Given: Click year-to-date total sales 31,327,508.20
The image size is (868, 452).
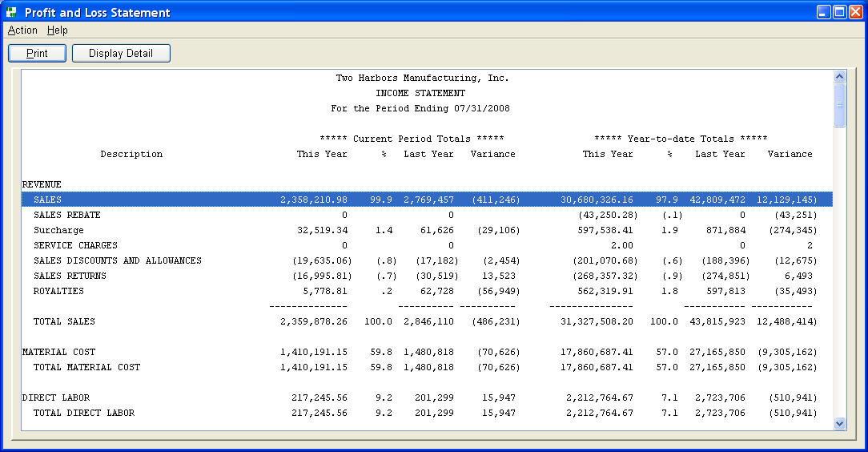Looking at the screenshot, I should click(597, 321).
